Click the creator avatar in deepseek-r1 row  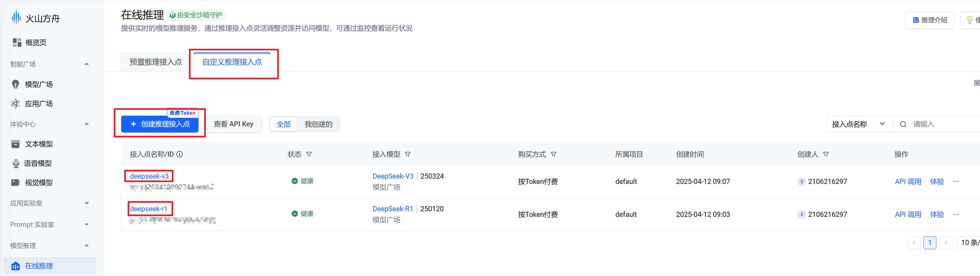(x=801, y=214)
